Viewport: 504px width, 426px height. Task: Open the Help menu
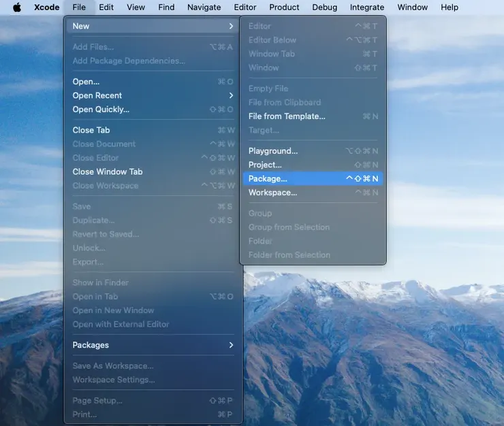coord(450,7)
